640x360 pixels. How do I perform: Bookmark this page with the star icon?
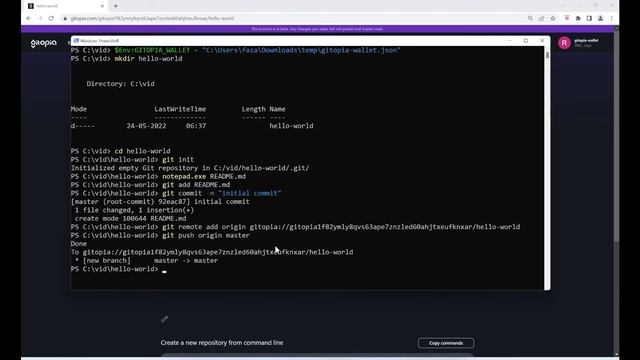point(553,18)
